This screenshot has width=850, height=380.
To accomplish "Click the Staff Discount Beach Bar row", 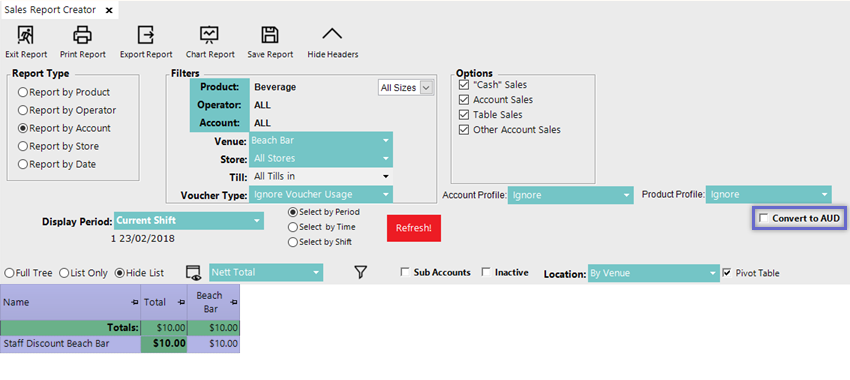I will [x=120, y=344].
